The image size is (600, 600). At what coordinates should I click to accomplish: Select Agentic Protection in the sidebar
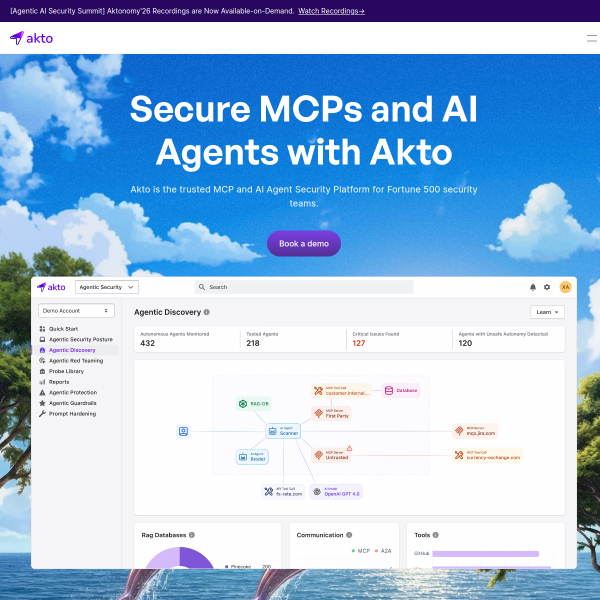point(73,392)
